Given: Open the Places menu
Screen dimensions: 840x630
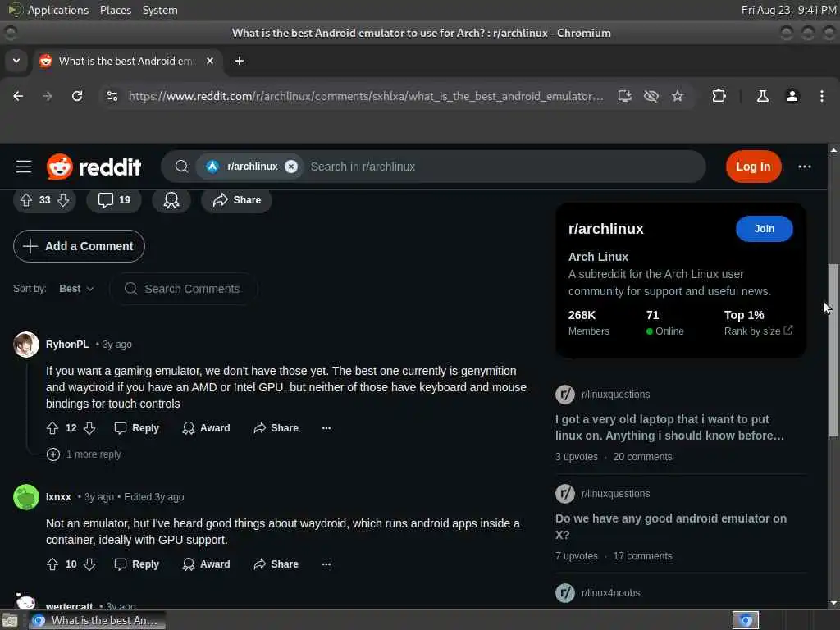Looking at the screenshot, I should 116,10.
